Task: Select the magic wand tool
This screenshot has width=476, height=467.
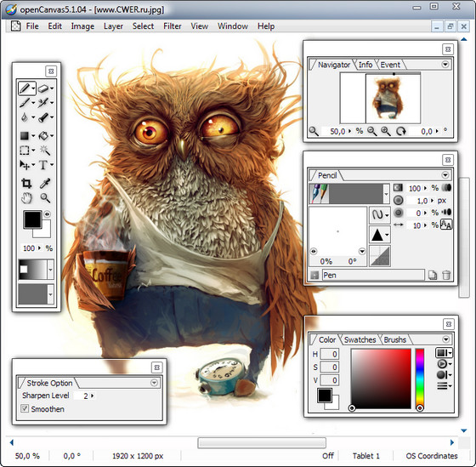Action: 45,150
